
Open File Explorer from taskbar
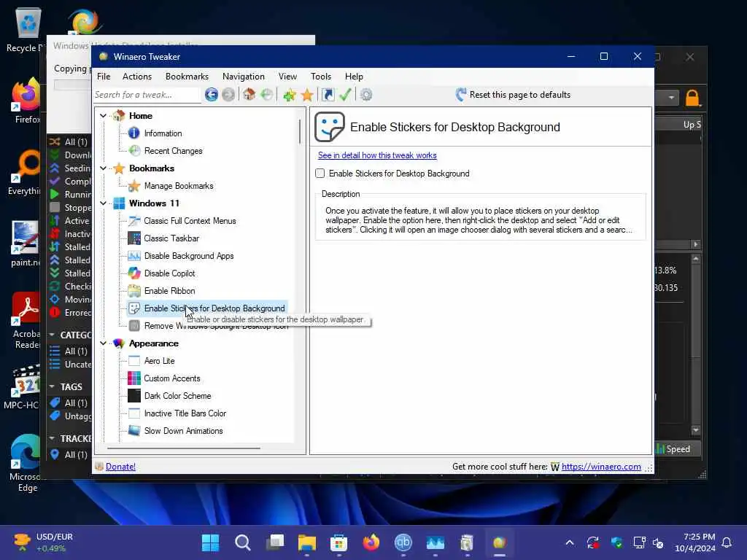tap(307, 542)
